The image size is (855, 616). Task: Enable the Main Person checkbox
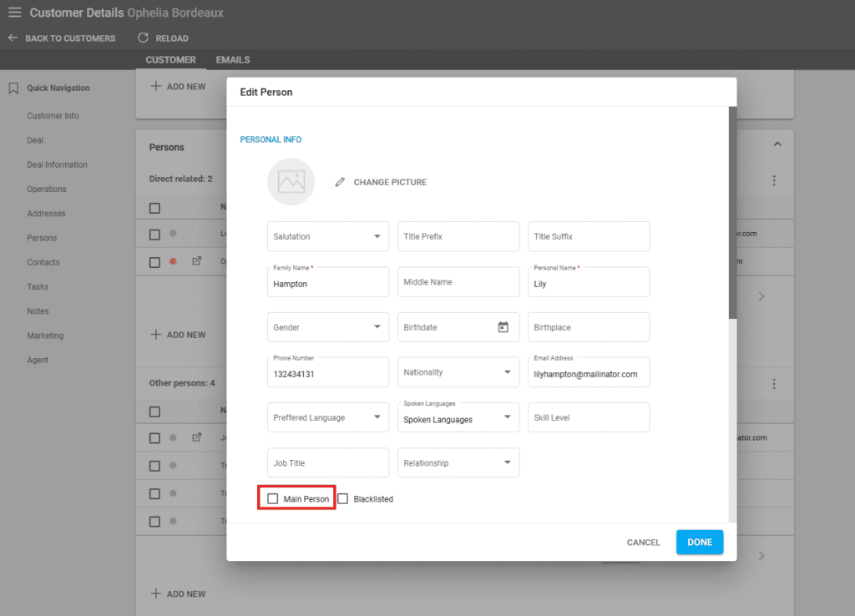[273, 499]
